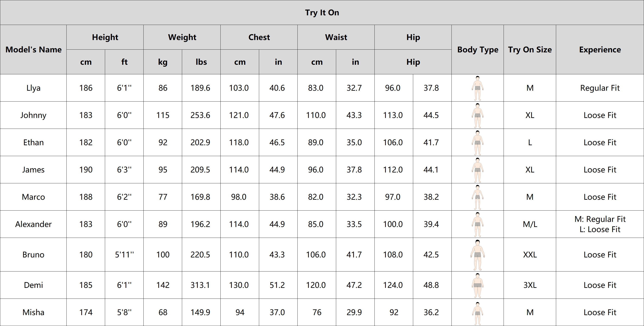
Task: Select the Try On Size header
Action: point(530,50)
